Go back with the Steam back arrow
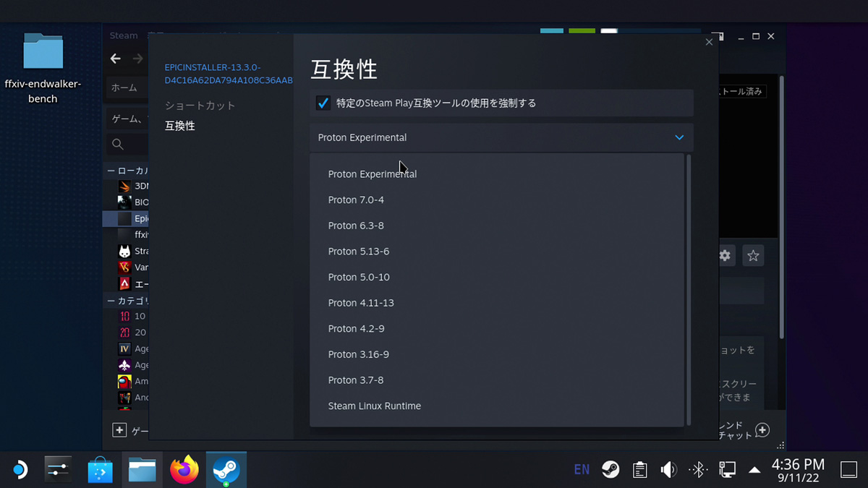 [x=115, y=59]
